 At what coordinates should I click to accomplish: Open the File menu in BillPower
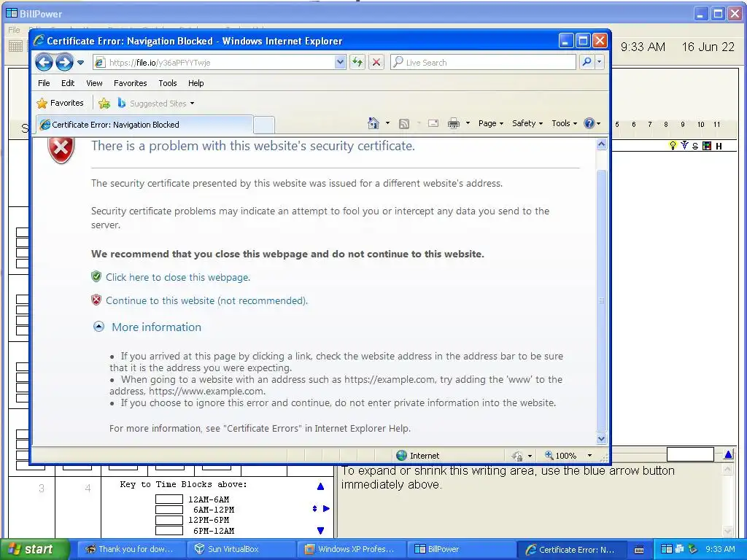coord(14,30)
